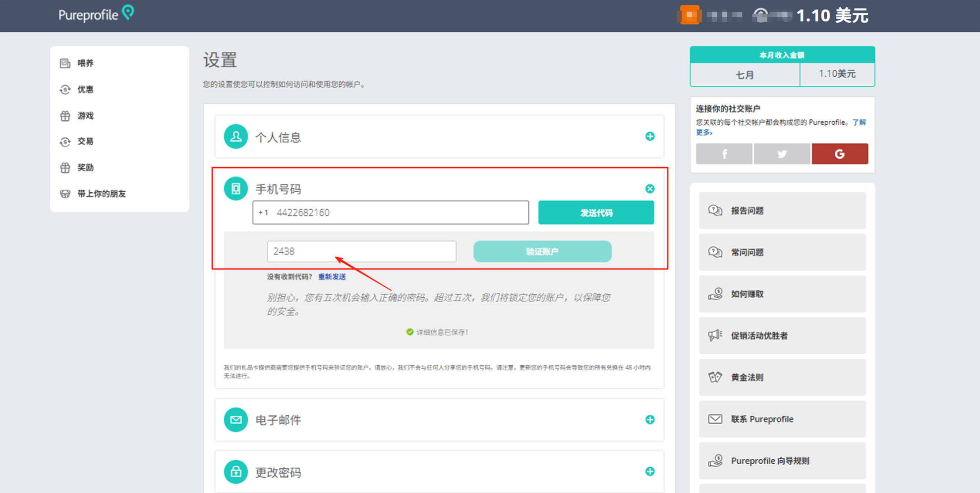This screenshot has height=493, width=980.
Task: Click the 七月 month cell
Action: point(745,75)
